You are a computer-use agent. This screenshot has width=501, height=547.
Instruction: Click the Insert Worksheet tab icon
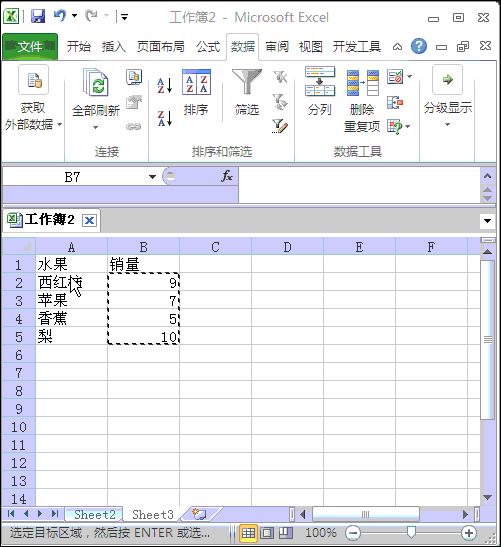point(200,514)
